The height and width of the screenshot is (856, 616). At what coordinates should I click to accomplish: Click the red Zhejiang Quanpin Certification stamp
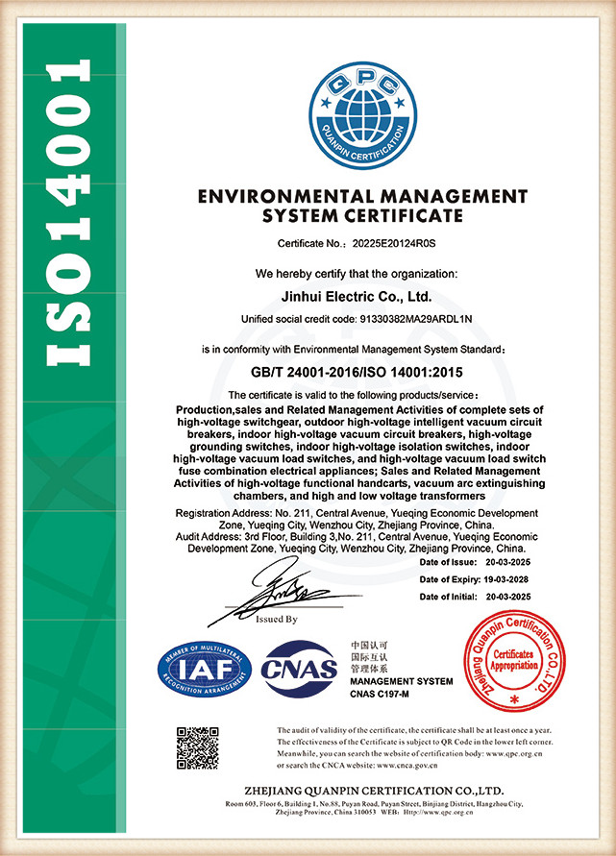coord(514,661)
